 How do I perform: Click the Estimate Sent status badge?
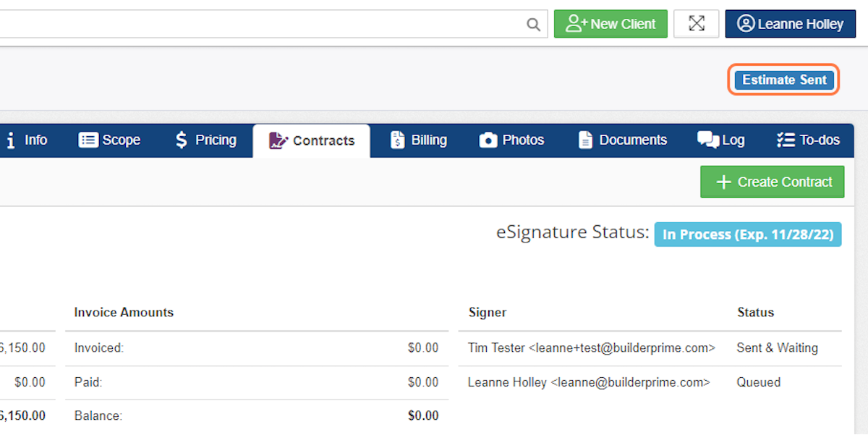(x=783, y=80)
